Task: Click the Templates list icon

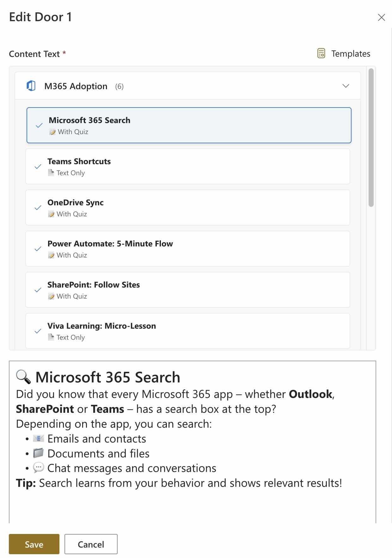Action: (321, 53)
